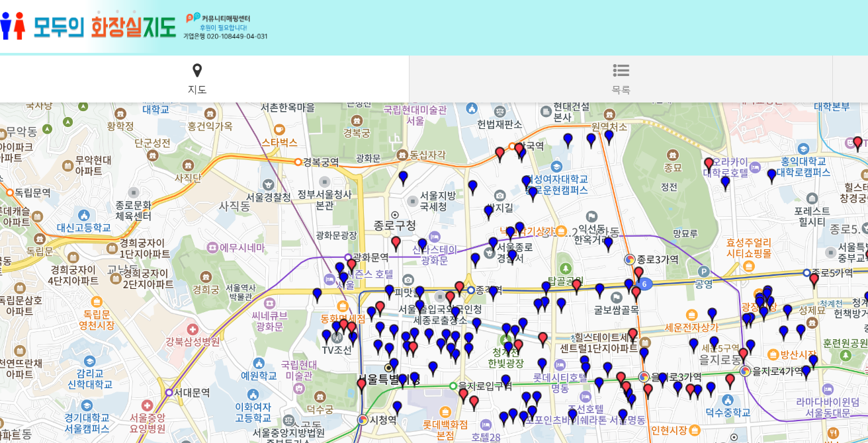This screenshot has width=868, height=443.
Task: Select red toilet marker by 오라카이 대학로호텔
Action: pos(709,163)
